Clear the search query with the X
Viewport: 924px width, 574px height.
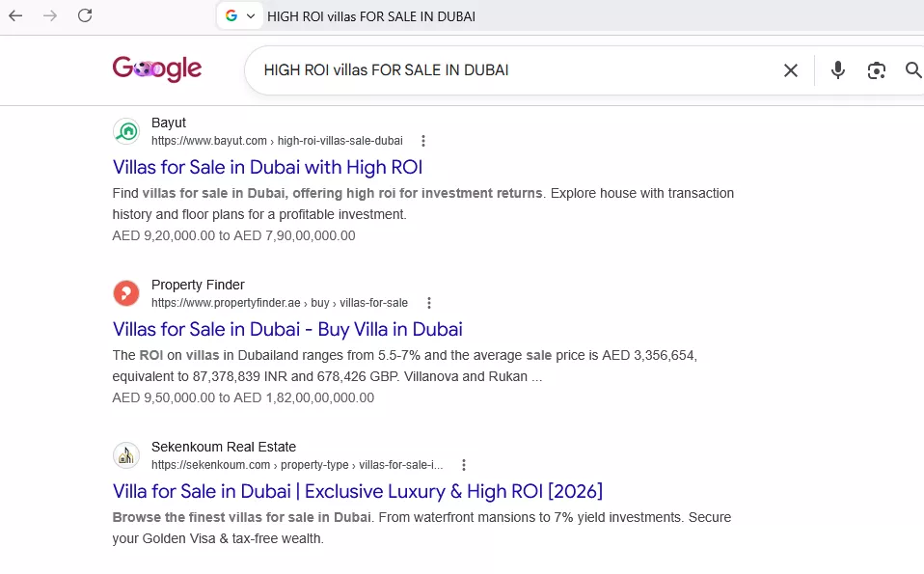click(791, 70)
